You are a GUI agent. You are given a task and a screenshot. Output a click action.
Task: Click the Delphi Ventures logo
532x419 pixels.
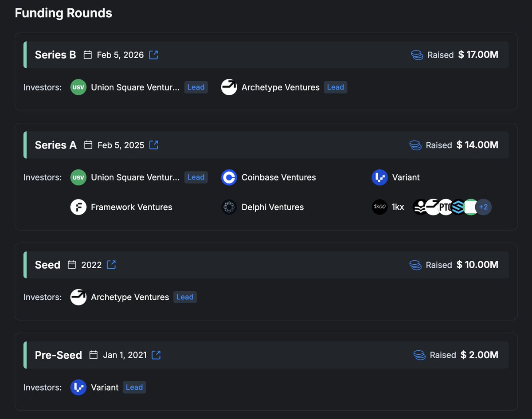229,207
